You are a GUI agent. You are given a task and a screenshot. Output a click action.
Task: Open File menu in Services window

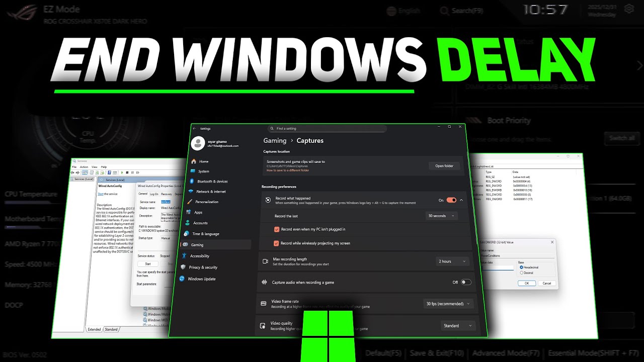tap(74, 167)
